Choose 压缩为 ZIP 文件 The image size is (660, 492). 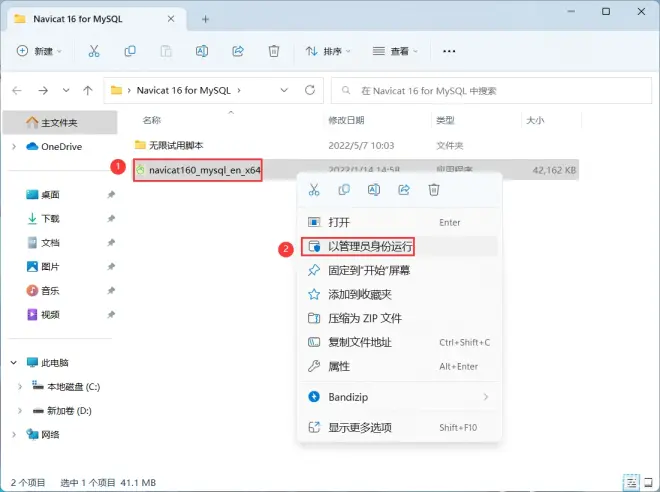pos(399,318)
